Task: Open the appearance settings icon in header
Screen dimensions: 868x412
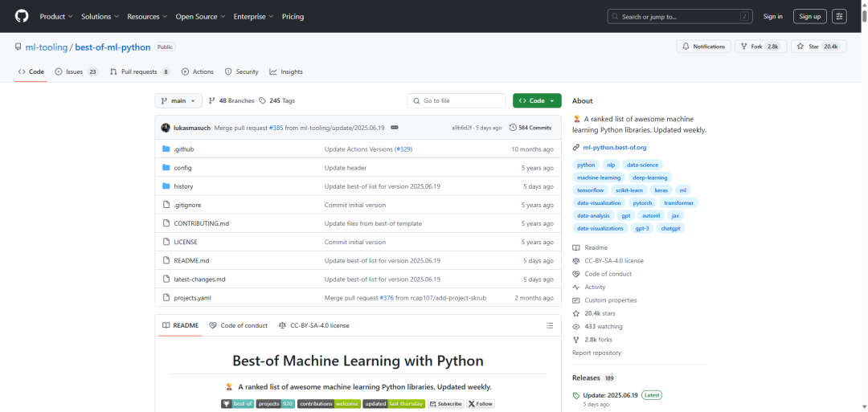Action: 839,17
